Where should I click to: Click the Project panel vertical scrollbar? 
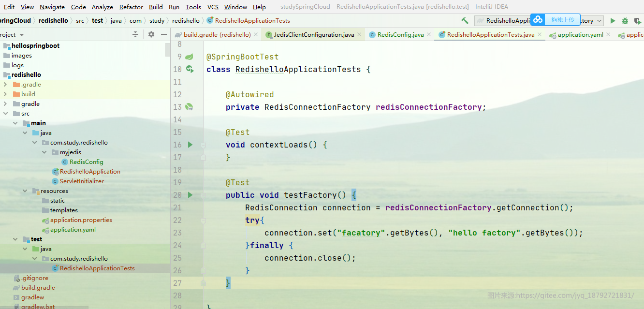tap(168, 49)
